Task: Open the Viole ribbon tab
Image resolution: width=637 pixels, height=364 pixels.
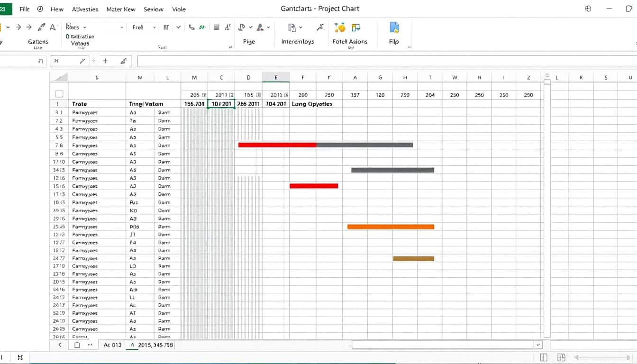Action: (179, 9)
